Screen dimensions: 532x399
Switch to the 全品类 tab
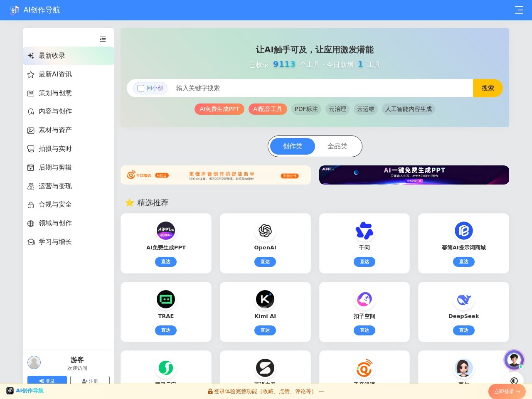337,146
